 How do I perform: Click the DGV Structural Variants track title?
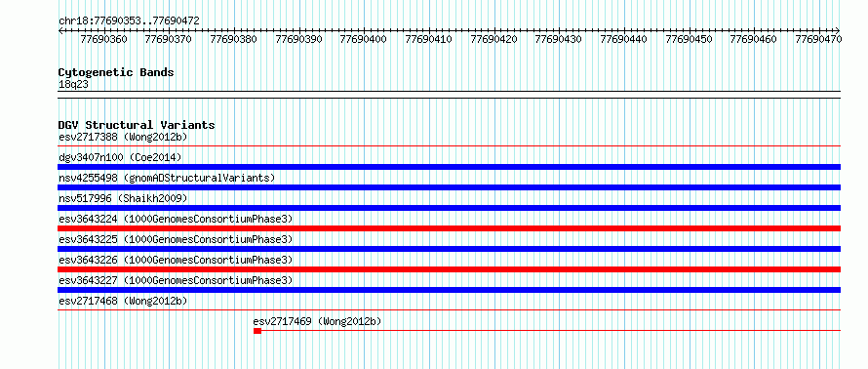click(x=137, y=125)
